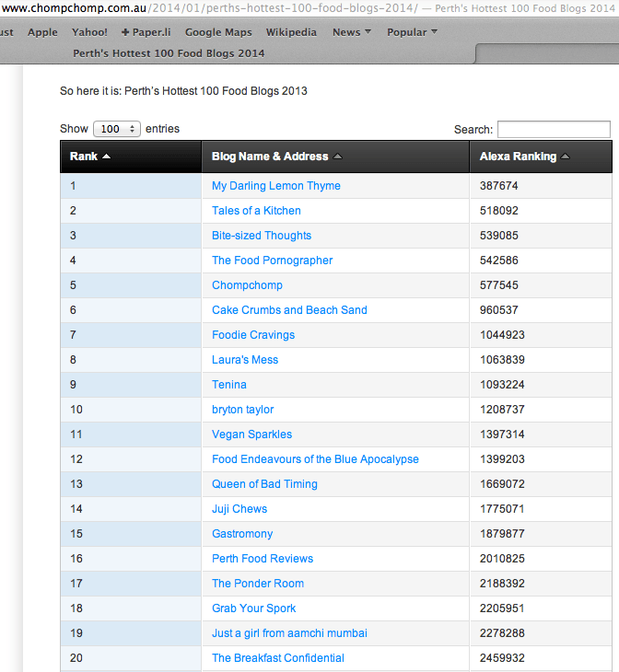Viewport: 619px width, 672px height.
Task: Select Alexa ranking value 2459932
Action: click(x=502, y=658)
